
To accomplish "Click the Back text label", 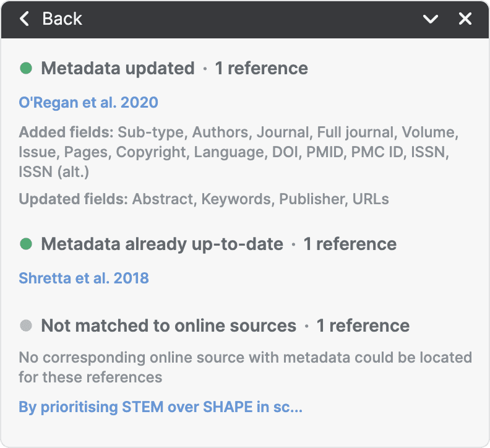I will (62, 19).
